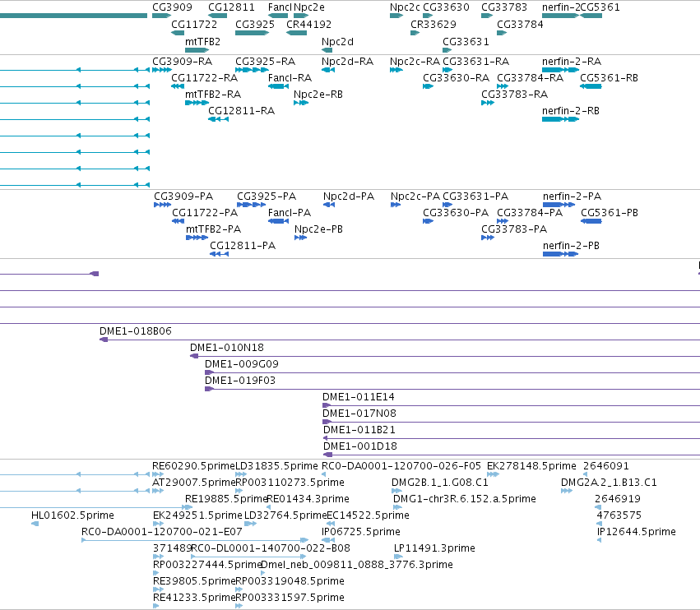Click the Npc2e-PB protein feature
The height and width of the screenshot is (610, 700).
(x=300, y=238)
